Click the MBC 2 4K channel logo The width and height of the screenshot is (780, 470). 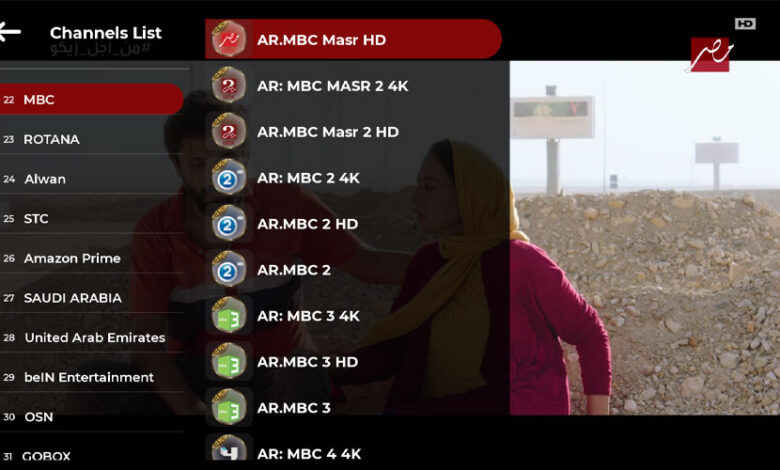229,178
